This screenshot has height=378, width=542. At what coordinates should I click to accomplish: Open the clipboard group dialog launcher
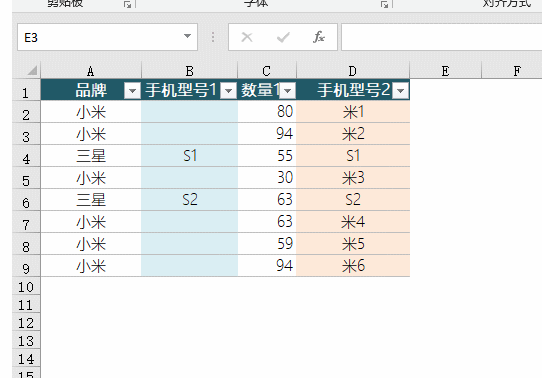[x=128, y=4]
